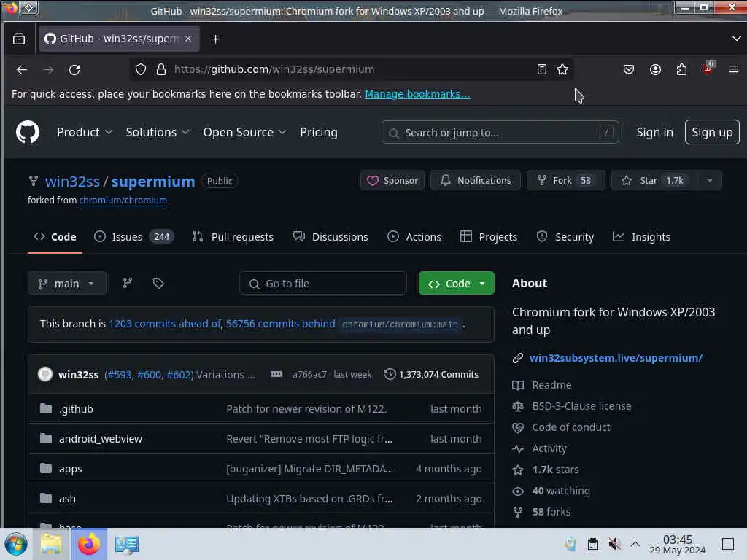This screenshot has width=747, height=560.
Task: Open 1203 commits ahead of link
Action: (x=165, y=324)
